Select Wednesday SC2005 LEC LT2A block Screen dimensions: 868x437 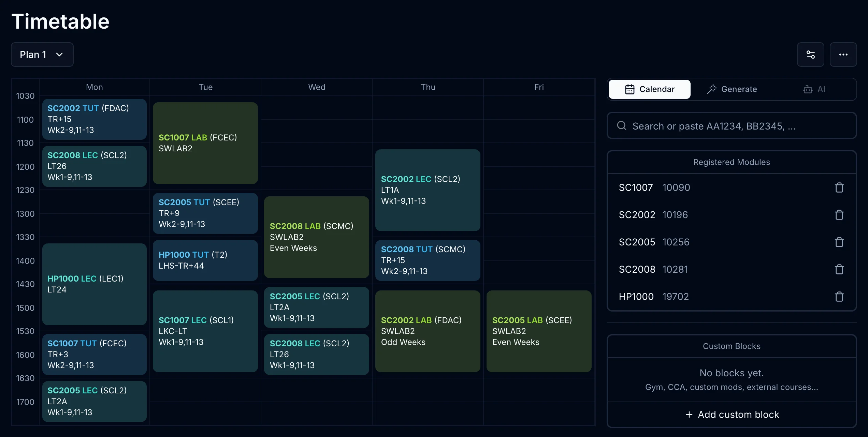tap(317, 307)
